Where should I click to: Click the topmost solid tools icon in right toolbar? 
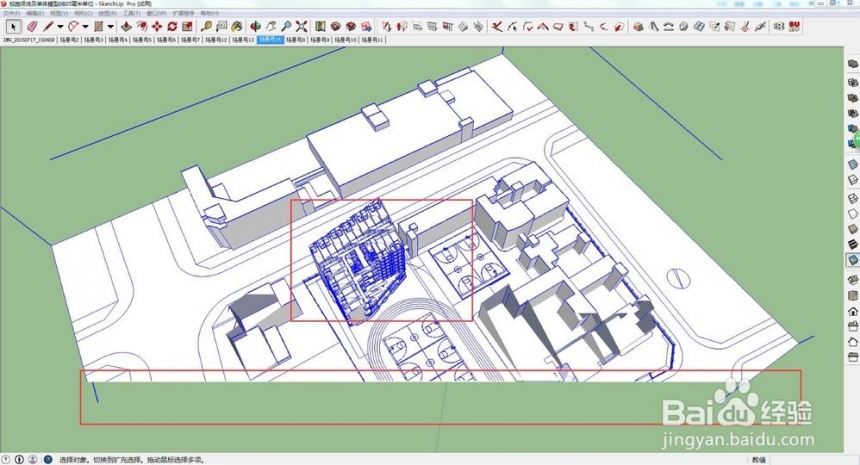[x=853, y=65]
